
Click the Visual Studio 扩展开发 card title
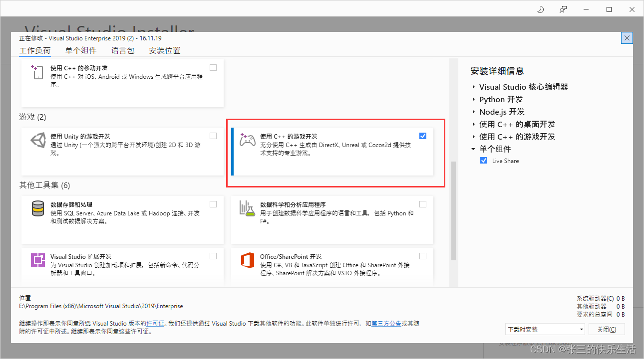pos(81,256)
